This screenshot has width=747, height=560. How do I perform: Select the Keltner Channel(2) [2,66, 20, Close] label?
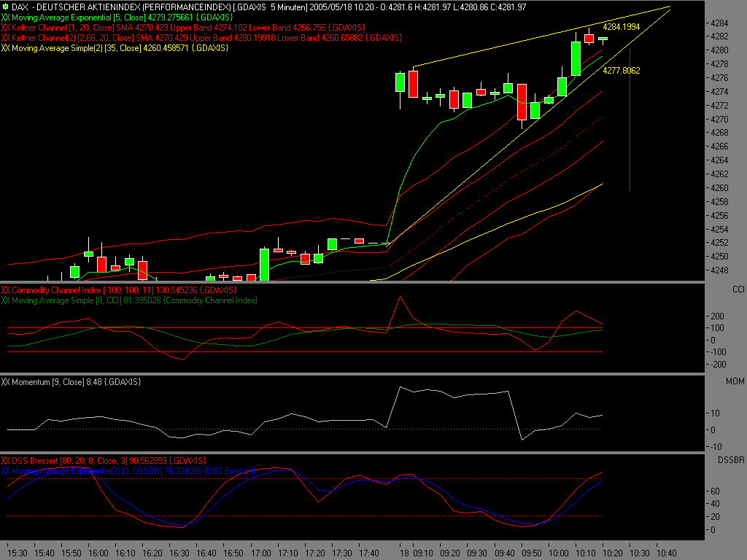pos(201,38)
